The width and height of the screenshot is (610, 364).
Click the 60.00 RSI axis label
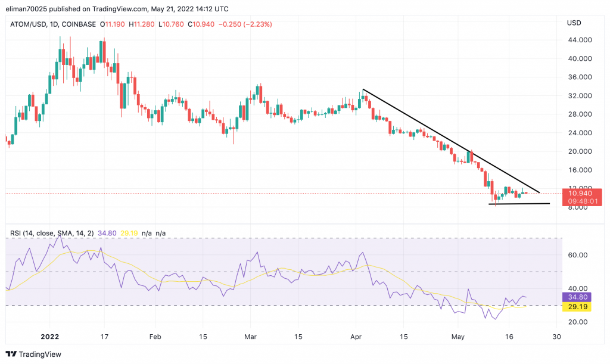[578, 255]
